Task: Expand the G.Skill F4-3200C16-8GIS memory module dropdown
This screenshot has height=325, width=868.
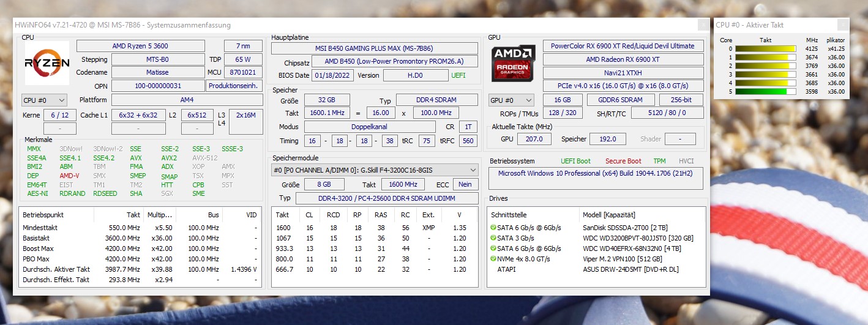Action: click(x=375, y=170)
